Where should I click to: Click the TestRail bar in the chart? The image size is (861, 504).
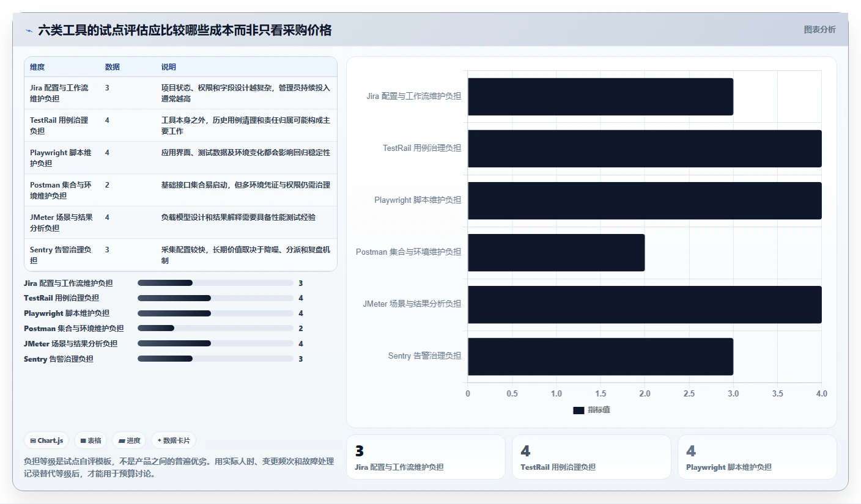[x=645, y=148]
